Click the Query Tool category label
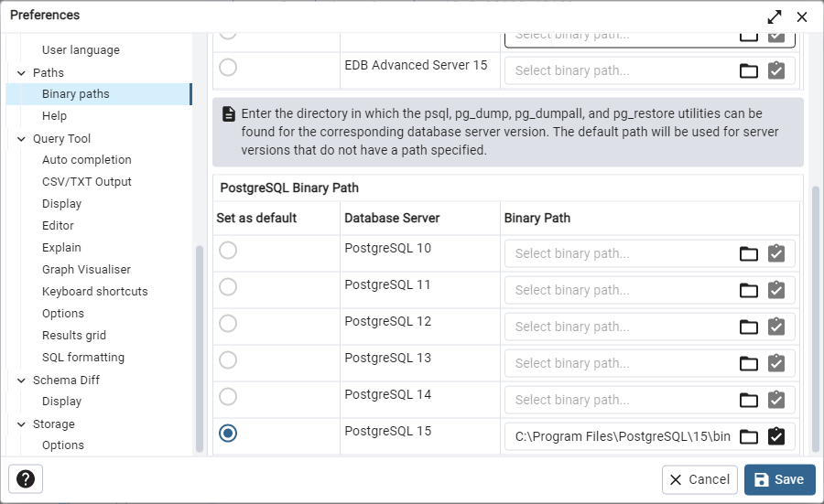Image resolution: width=824 pixels, height=504 pixels. [x=61, y=139]
